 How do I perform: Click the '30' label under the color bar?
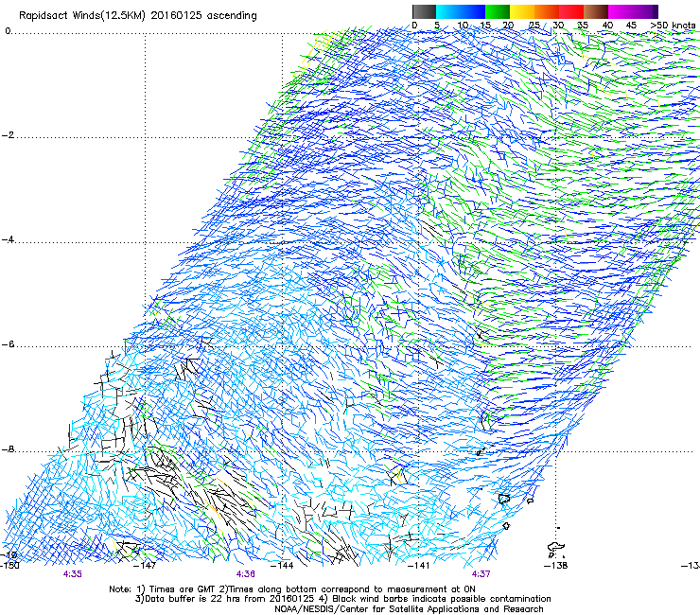pyautogui.click(x=558, y=26)
